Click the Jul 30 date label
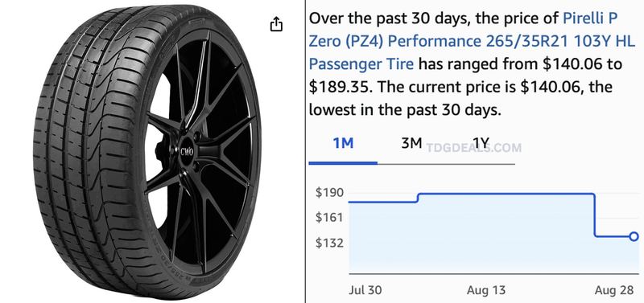Screen dimensions: 644x303 tap(365, 290)
